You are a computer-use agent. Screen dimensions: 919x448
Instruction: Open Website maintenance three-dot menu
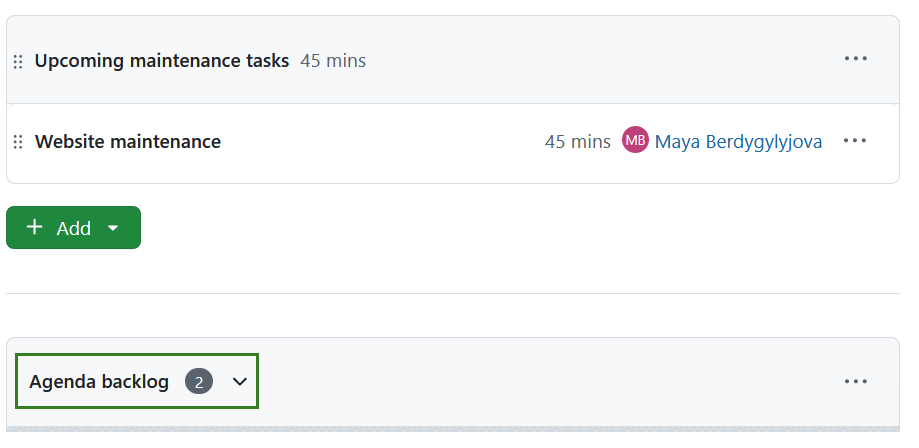[x=855, y=141]
